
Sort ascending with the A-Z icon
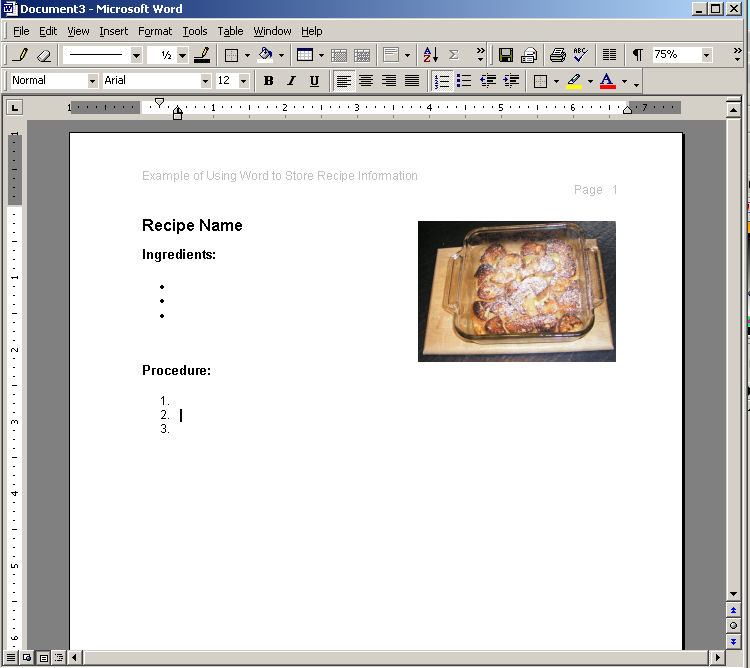point(430,55)
